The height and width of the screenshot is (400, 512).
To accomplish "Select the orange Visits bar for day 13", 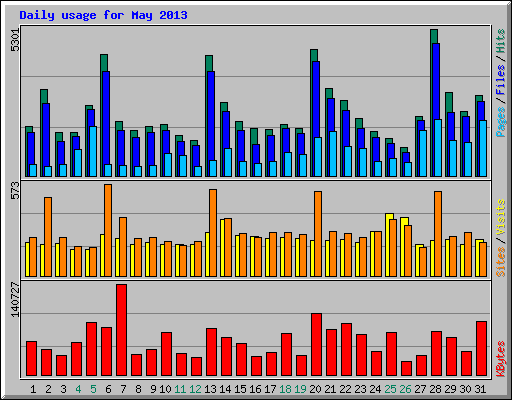I will tap(213, 233).
